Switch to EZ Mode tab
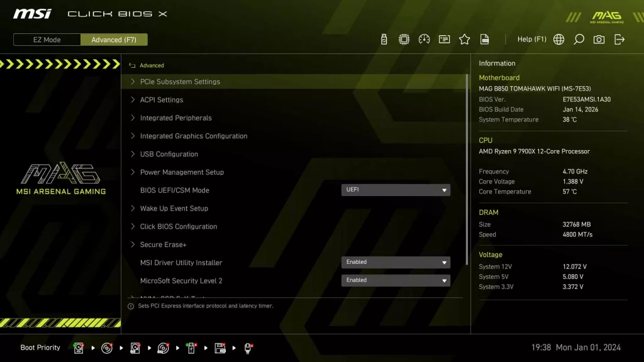Viewport: 644px width, 362px height. tap(46, 39)
